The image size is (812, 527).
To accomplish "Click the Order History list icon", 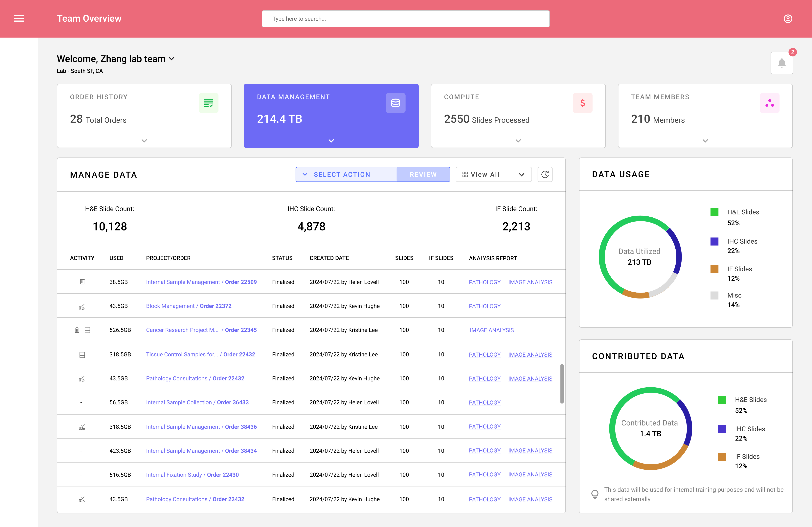I will coord(209,103).
